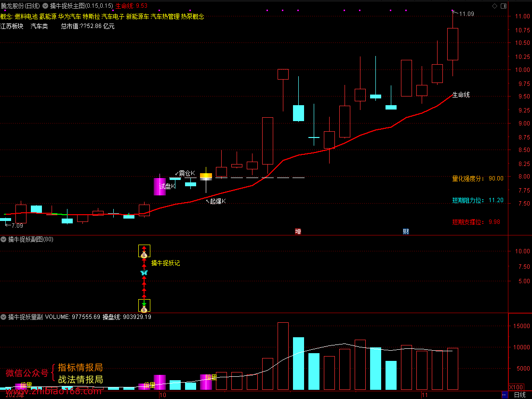Click the 华为汽车 concept tag
This screenshot has height=399, width=532.
[69, 16]
